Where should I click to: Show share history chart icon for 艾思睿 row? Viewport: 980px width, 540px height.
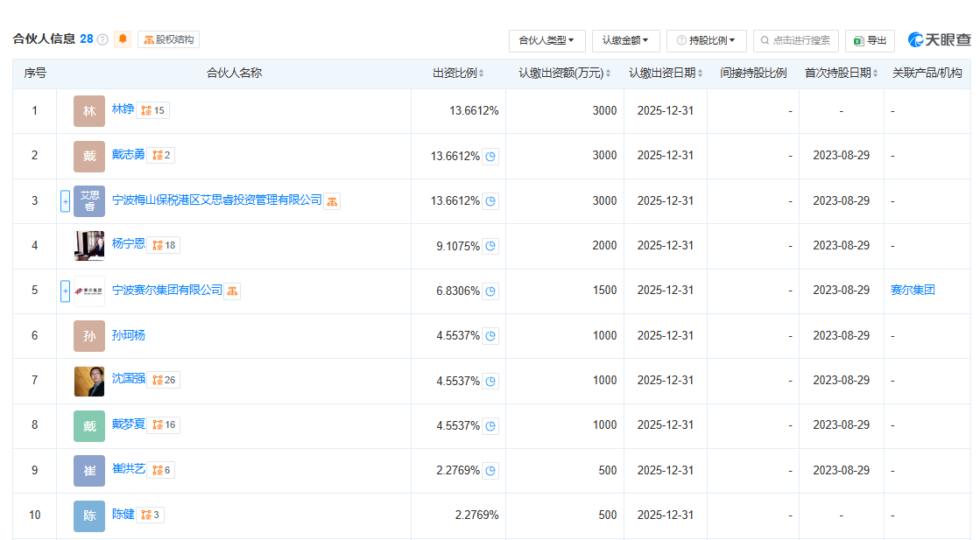[490, 201]
